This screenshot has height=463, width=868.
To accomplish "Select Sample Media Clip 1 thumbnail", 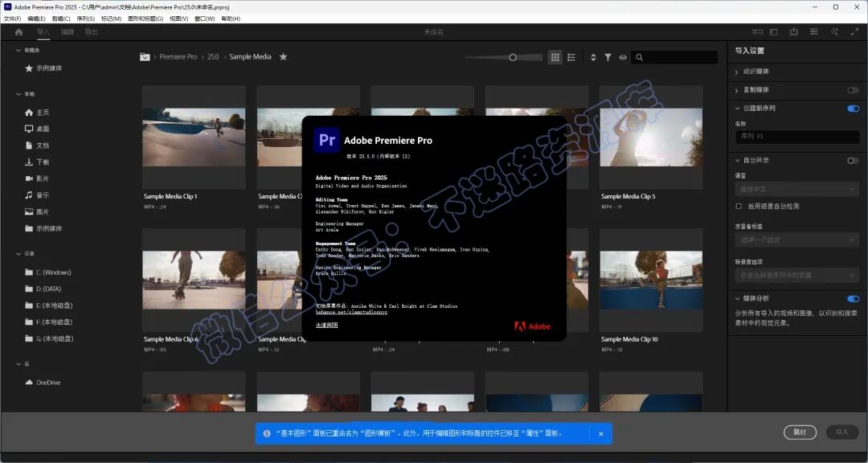I will [x=194, y=137].
